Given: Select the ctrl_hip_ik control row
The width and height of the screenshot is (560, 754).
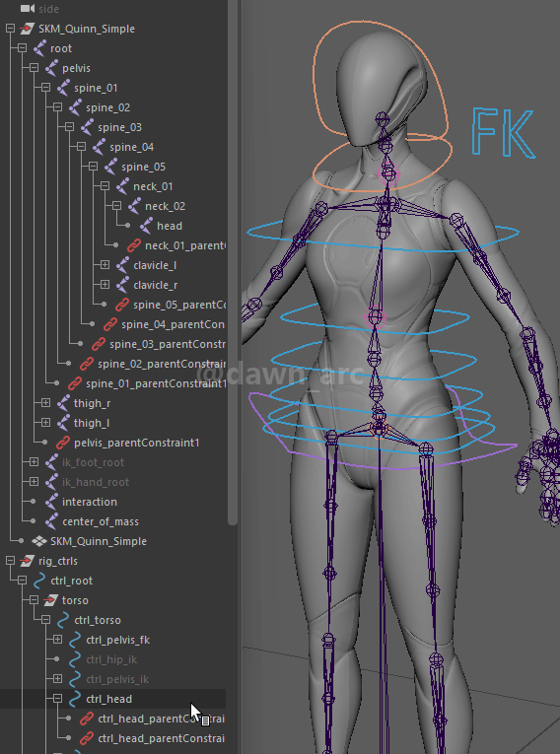Looking at the screenshot, I should 111,659.
